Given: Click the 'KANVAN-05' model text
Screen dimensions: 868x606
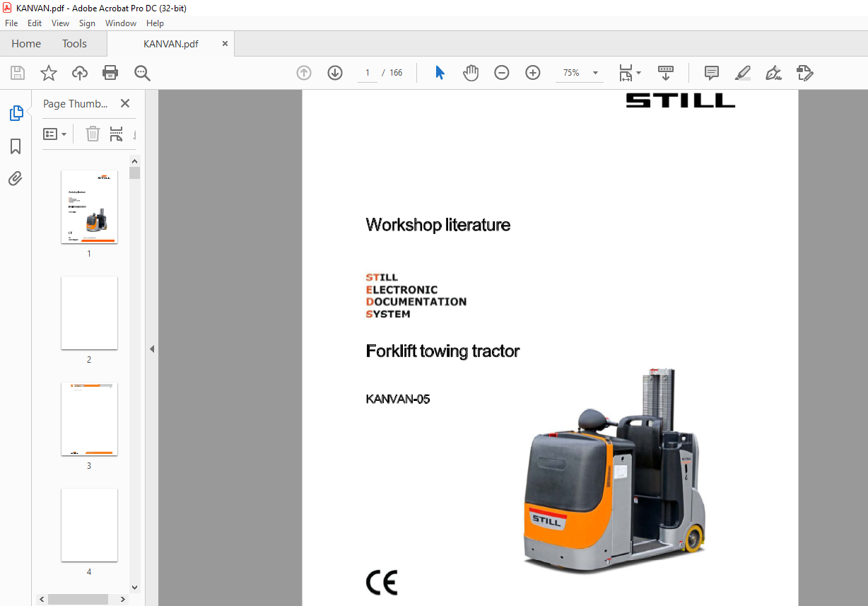Looking at the screenshot, I should tap(398, 399).
